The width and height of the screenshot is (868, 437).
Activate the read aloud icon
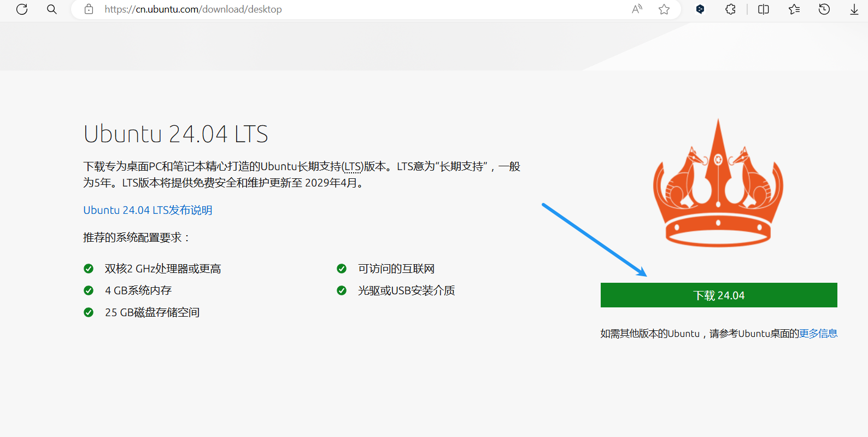(637, 9)
